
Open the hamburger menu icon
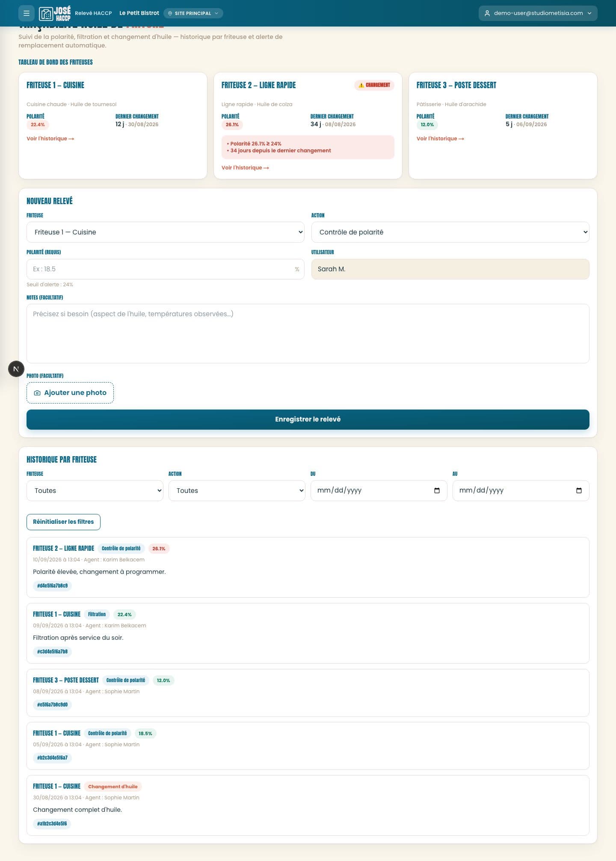click(26, 13)
